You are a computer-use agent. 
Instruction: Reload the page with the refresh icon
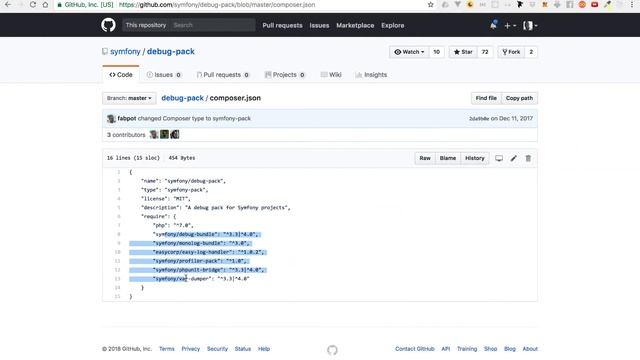point(33,4)
